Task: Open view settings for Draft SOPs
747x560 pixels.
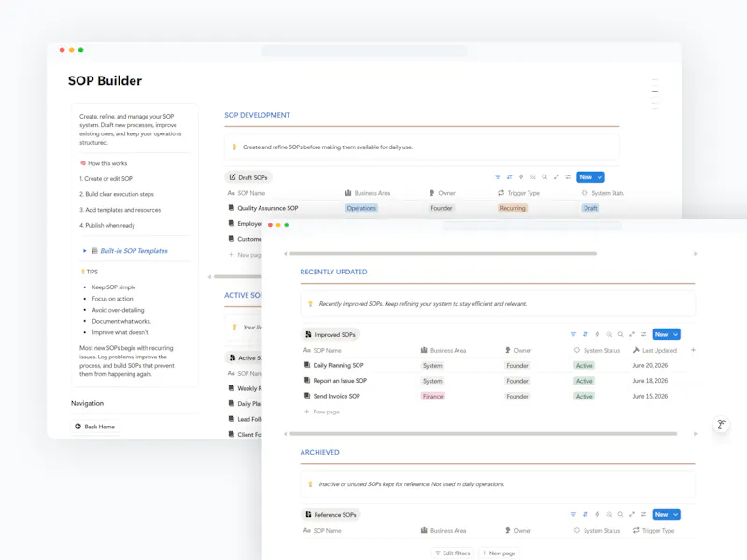Action: tap(568, 177)
